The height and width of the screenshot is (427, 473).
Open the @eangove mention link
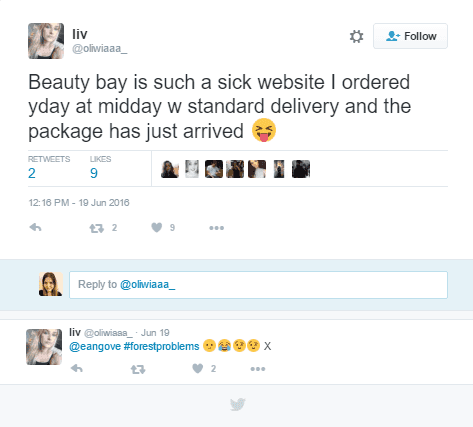95,346
